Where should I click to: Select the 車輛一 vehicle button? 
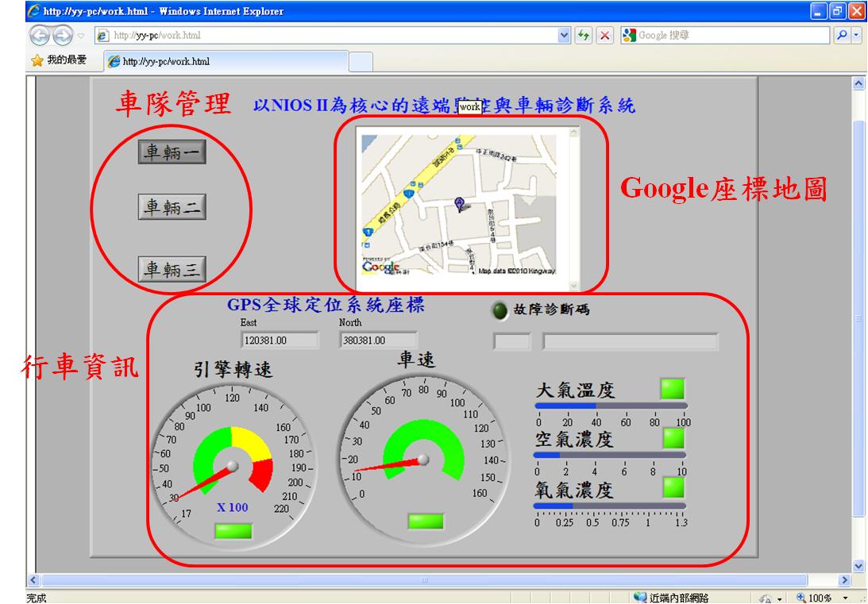pos(172,152)
